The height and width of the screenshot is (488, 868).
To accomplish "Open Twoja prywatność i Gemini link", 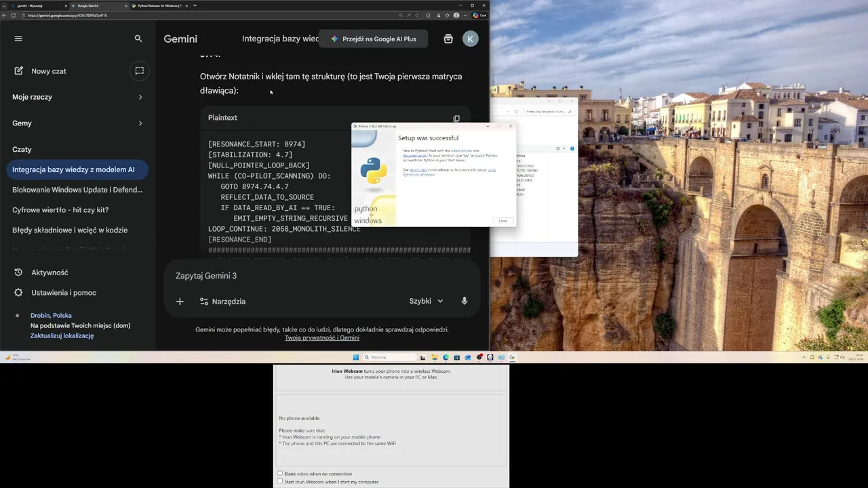I will point(322,338).
